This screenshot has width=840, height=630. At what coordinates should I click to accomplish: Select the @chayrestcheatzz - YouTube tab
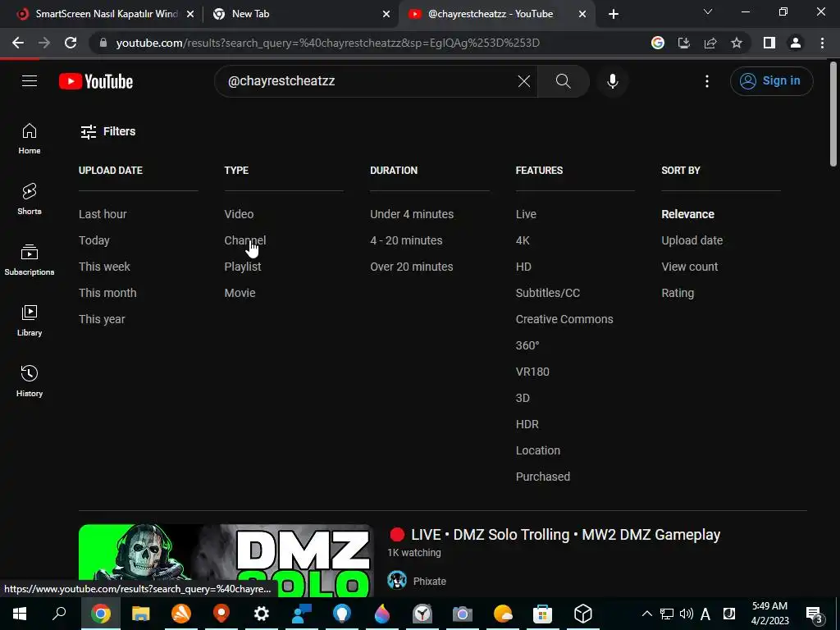[x=495, y=14]
